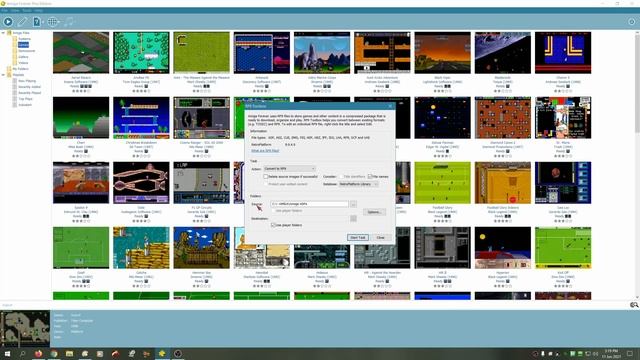Toggle the File names checkbox
This screenshot has height=360, width=640.
tap(370, 176)
